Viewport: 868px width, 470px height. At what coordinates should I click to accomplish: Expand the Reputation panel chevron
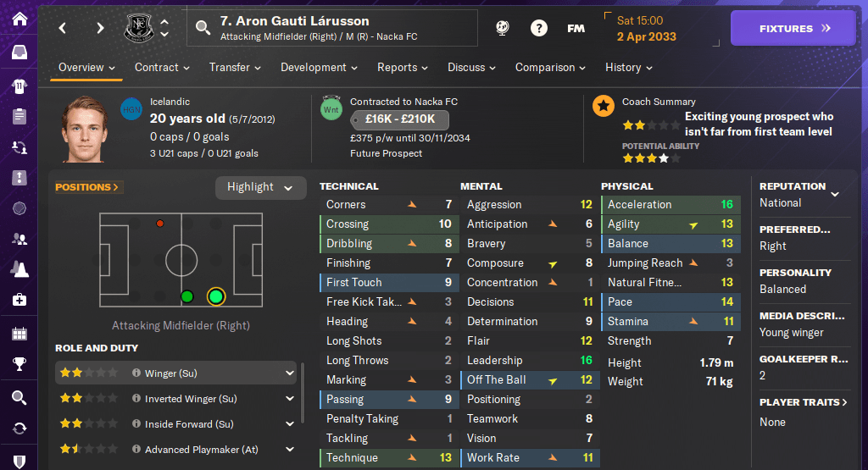(835, 194)
